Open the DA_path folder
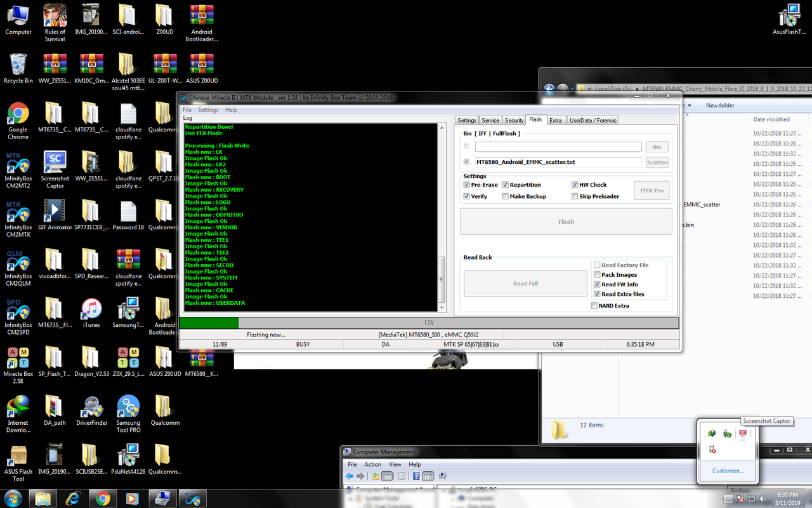 [55, 410]
